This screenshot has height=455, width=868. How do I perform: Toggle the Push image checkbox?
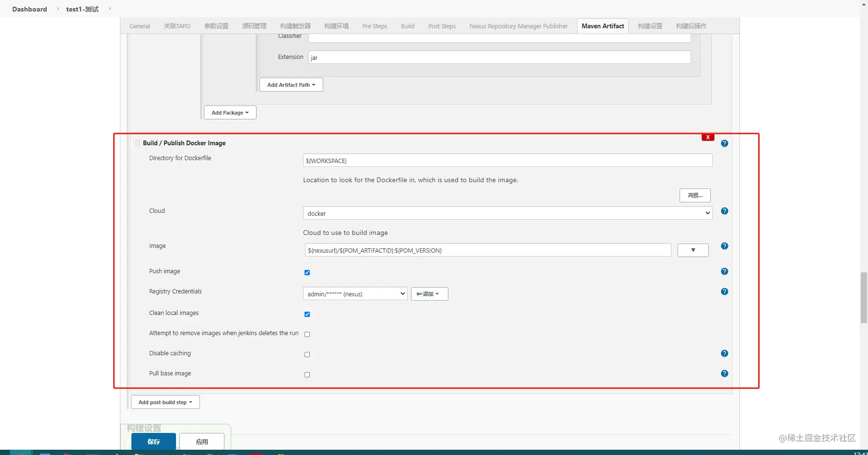click(307, 272)
